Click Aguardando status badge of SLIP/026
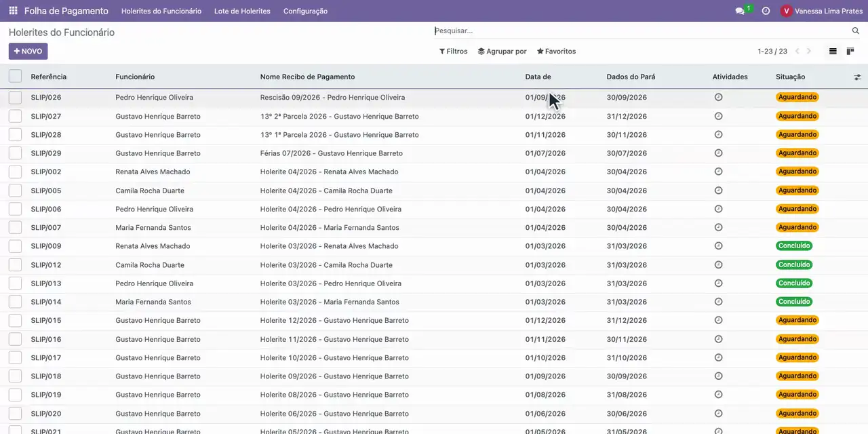 [797, 97]
